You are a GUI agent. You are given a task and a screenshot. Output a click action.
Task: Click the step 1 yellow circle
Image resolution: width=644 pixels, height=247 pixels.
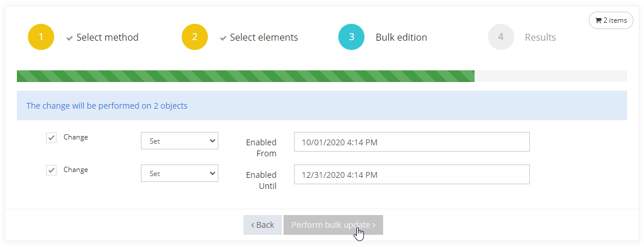(x=41, y=37)
